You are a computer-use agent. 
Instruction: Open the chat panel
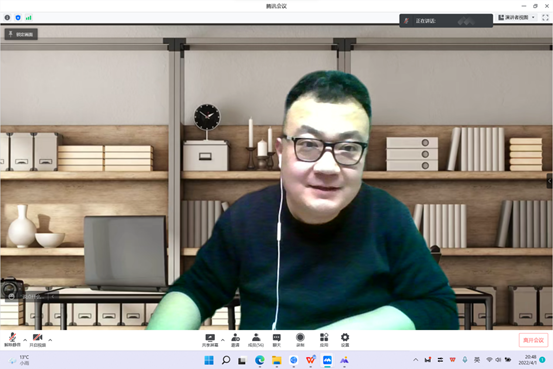coord(277,340)
